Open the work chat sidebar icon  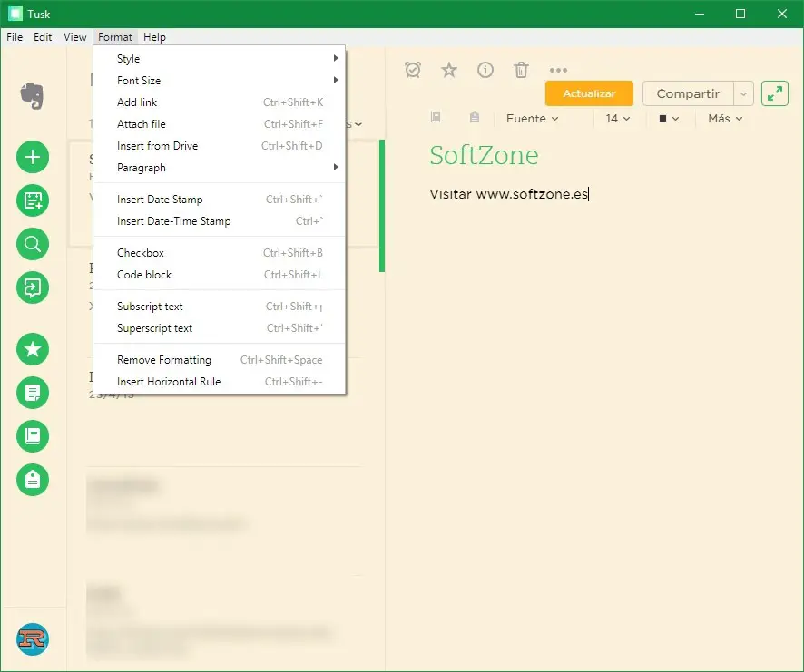click(x=33, y=287)
